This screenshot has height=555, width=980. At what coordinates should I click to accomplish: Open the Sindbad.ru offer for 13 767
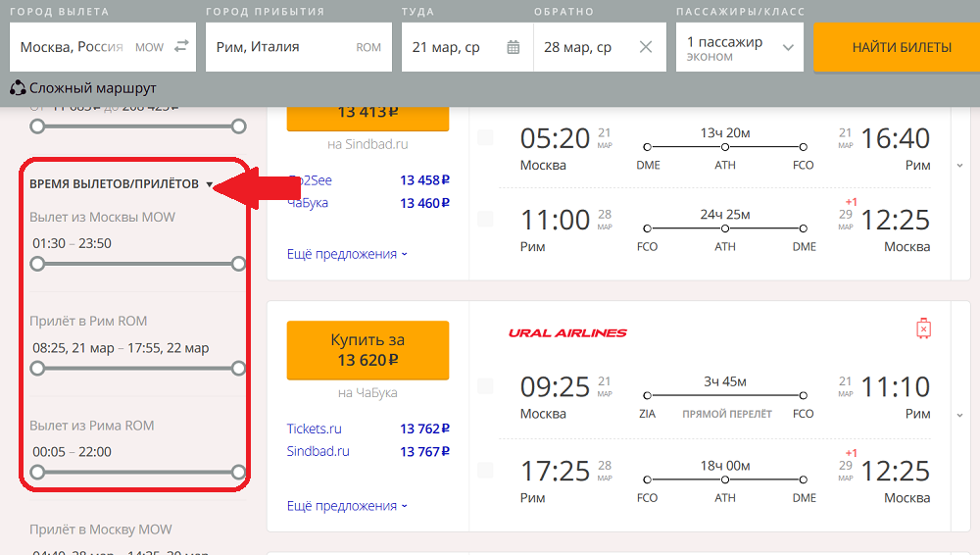point(367,451)
